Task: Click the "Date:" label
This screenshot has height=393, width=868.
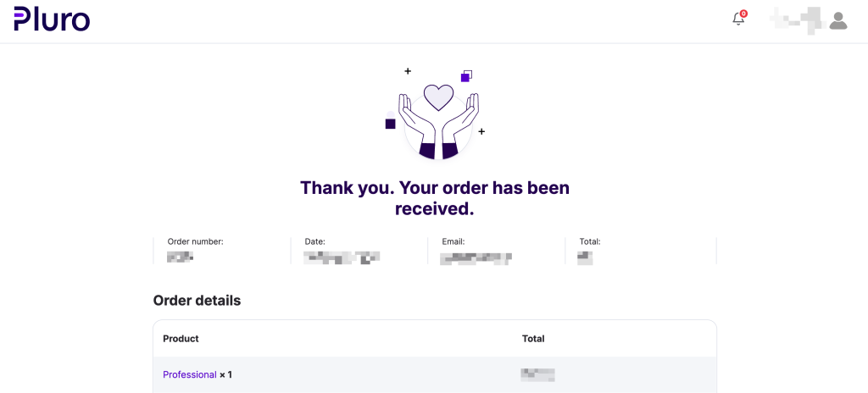Action: [x=315, y=241]
